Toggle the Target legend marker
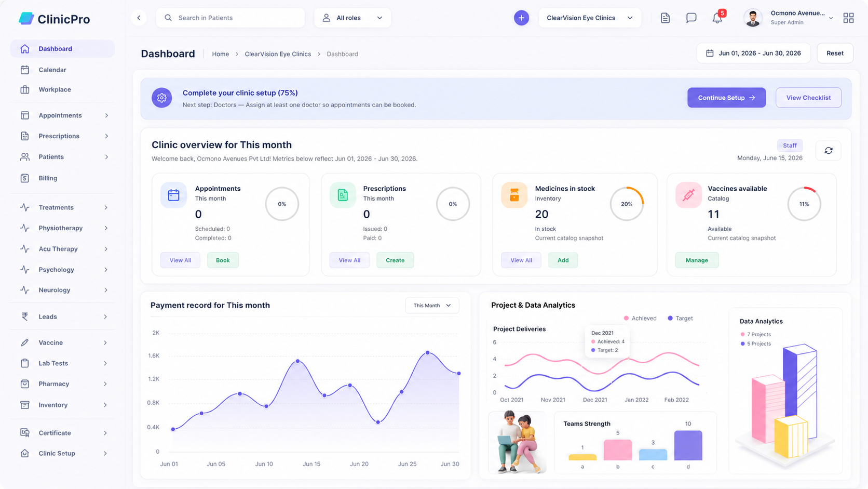The width and height of the screenshot is (868, 489). pyautogui.click(x=670, y=318)
